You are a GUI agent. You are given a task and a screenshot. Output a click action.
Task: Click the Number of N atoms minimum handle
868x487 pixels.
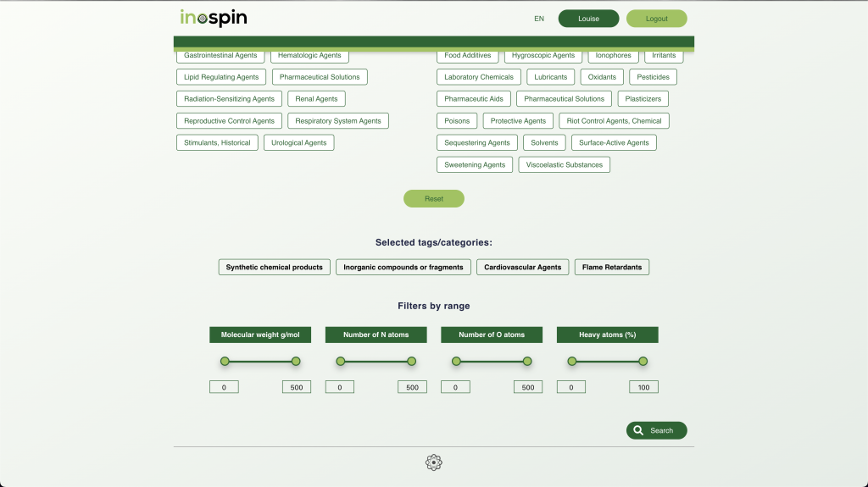pyautogui.click(x=341, y=362)
